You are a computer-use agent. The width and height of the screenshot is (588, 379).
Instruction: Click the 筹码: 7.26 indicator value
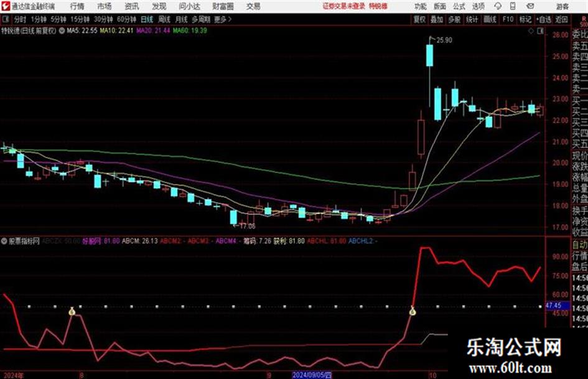[257, 241]
